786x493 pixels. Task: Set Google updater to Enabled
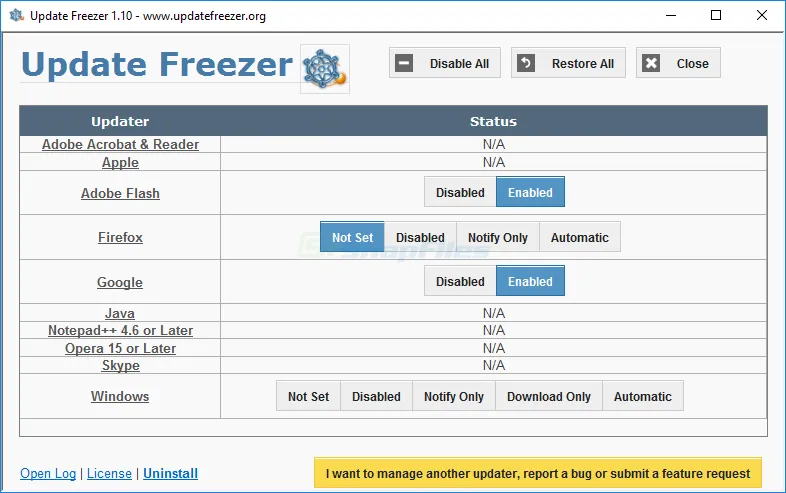click(530, 281)
